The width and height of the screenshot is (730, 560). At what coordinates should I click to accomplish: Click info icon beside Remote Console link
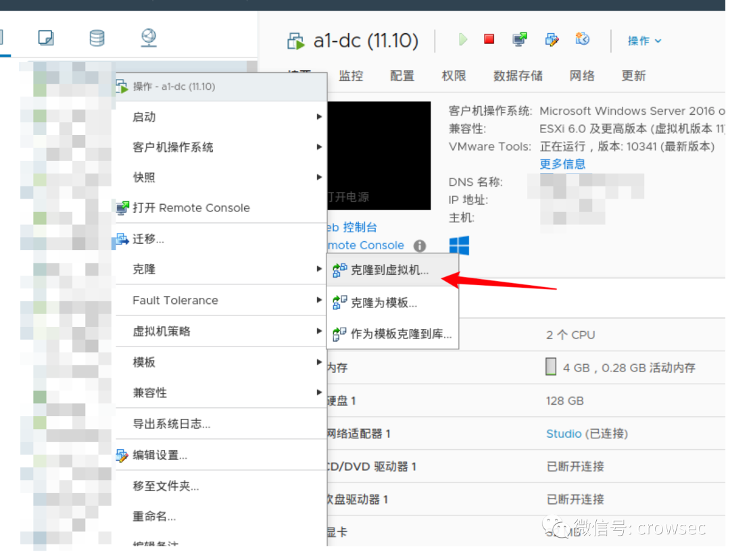click(420, 246)
